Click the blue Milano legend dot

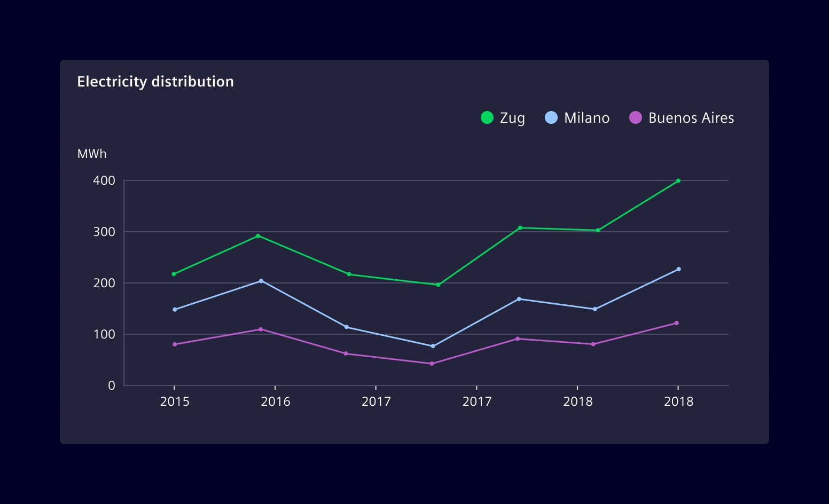551,118
